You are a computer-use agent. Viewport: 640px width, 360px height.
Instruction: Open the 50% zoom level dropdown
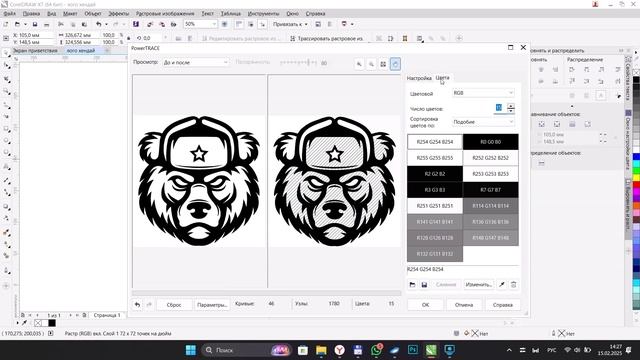point(213,24)
